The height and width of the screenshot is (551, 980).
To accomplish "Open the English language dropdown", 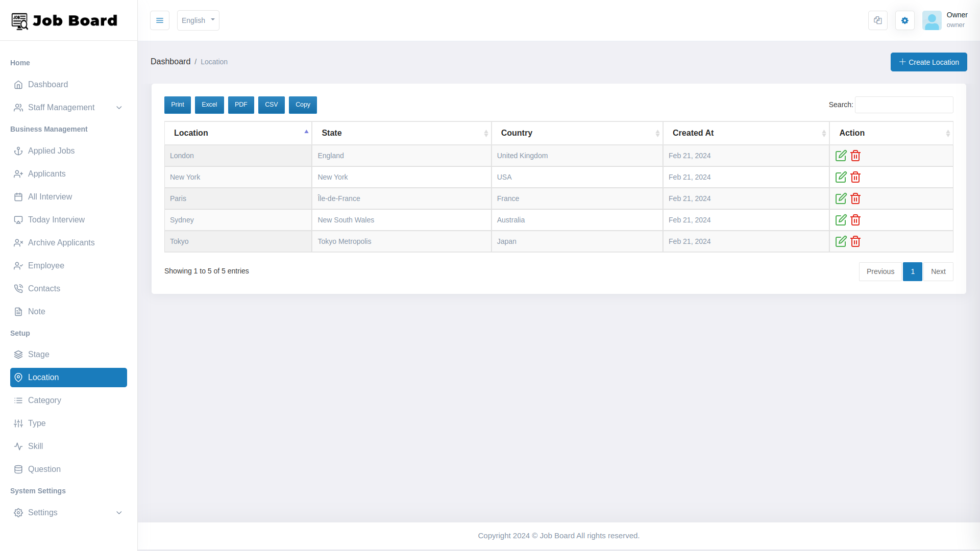I will (x=198, y=20).
